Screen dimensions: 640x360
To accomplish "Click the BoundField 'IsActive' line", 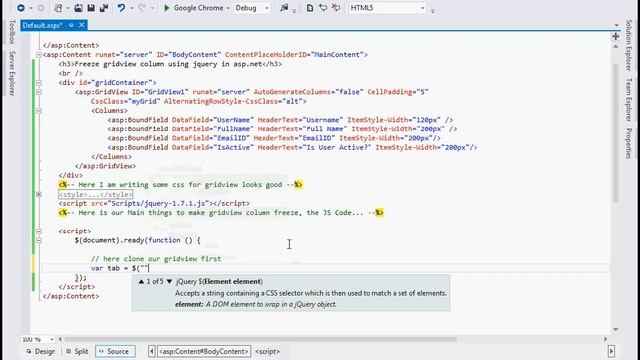I will [x=292, y=147].
